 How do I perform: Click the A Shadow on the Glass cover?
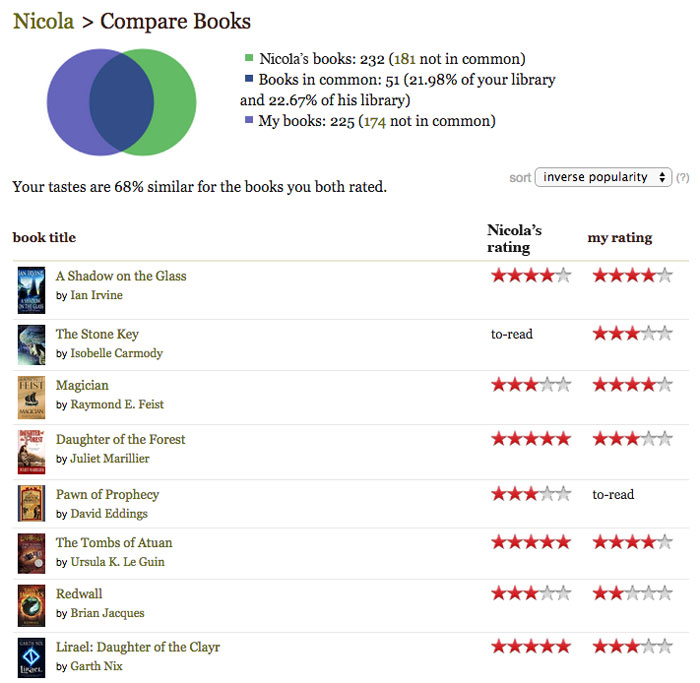[31, 290]
